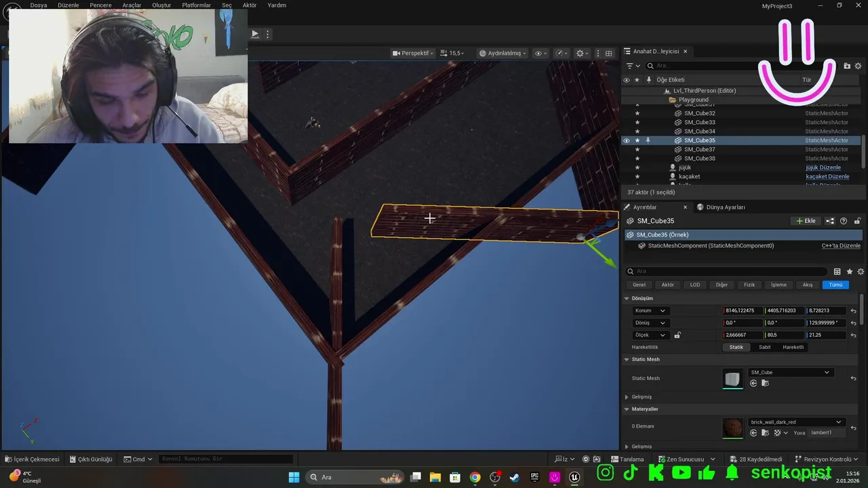The image size is (868, 488).
Task: Set mobility to Sabit
Action: [765, 347]
